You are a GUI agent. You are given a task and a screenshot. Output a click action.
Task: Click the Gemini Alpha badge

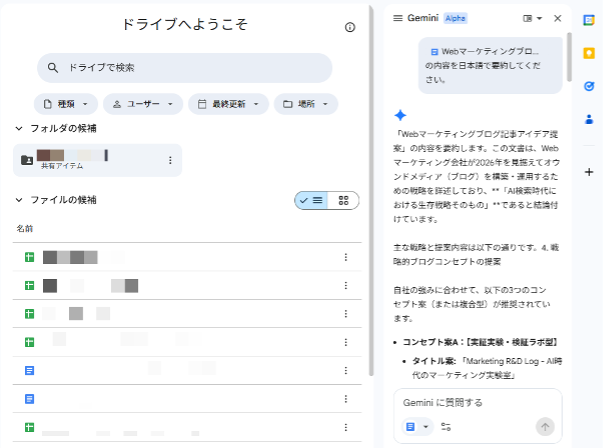pos(455,18)
